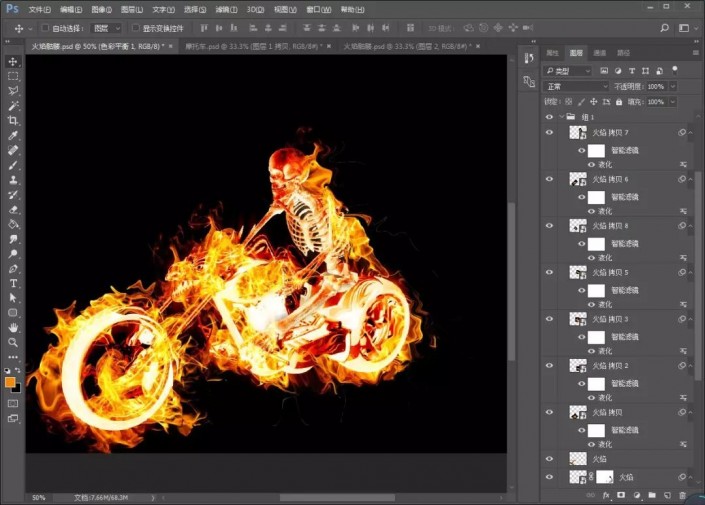Select the History Brush tool
705x505 pixels.
pyautogui.click(x=13, y=195)
